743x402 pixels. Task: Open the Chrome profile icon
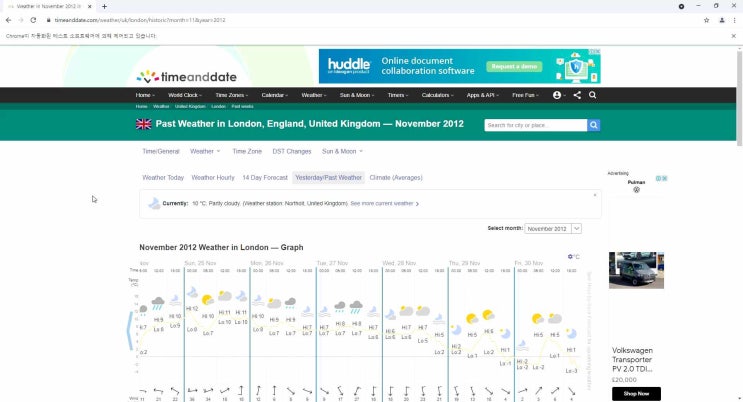[x=722, y=20]
